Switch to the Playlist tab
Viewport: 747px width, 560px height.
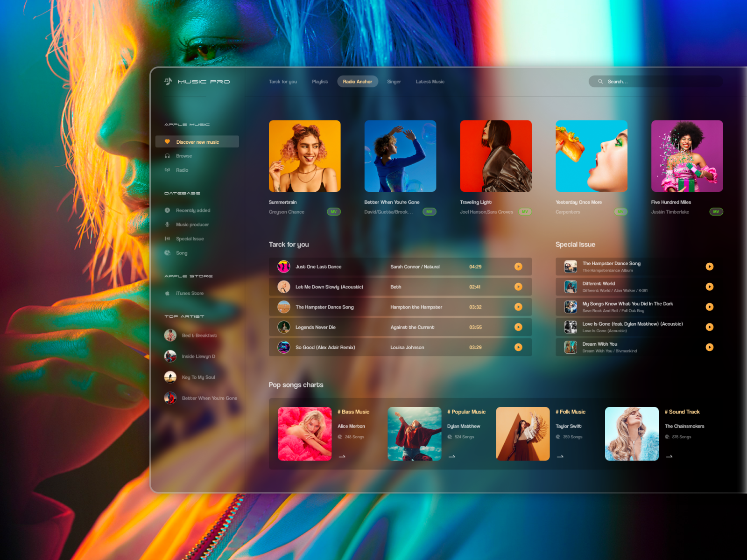click(x=320, y=81)
